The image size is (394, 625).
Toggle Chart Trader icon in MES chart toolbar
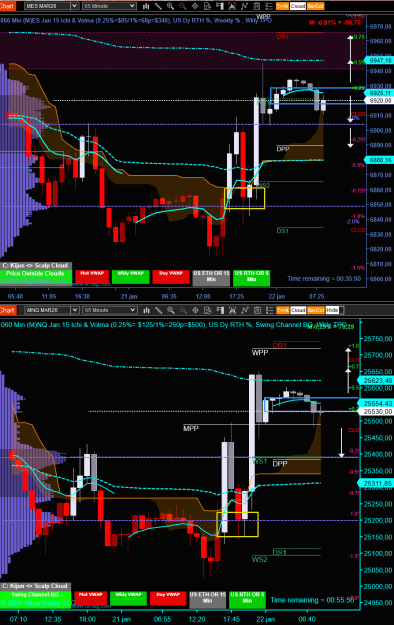[x=220, y=6]
